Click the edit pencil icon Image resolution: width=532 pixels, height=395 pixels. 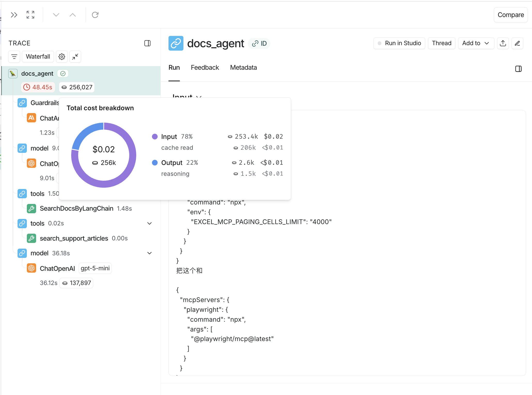click(517, 43)
